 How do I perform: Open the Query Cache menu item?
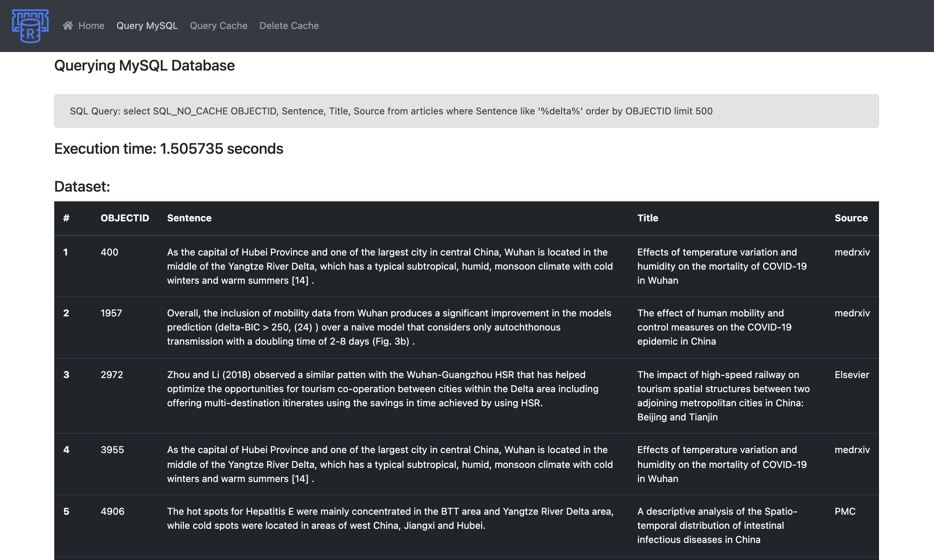(218, 26)
